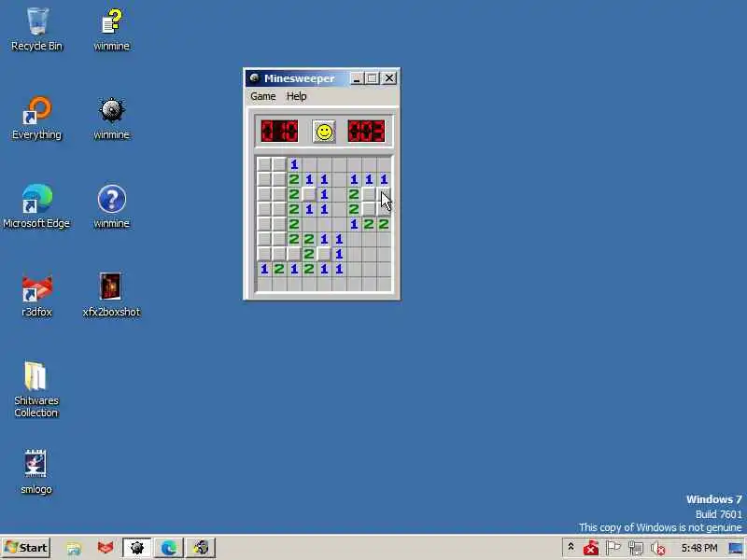Reveal the covered cell in the grid's top-left corner
The height and width of the screenshot is (560, 747).
tap(264, 164)
